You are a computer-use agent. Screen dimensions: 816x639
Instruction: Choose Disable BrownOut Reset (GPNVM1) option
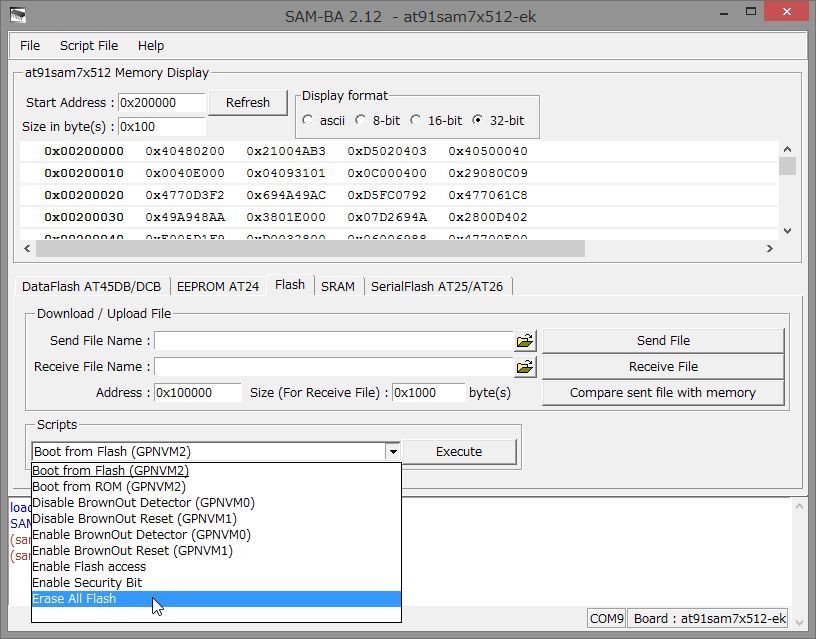pyautogui.click(x=216, y=519)
